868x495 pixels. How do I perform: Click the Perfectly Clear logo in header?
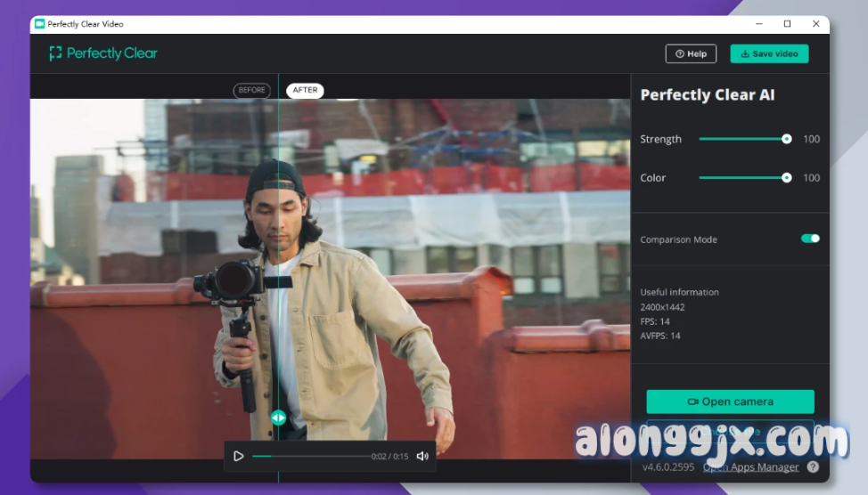tap(103, 53)
